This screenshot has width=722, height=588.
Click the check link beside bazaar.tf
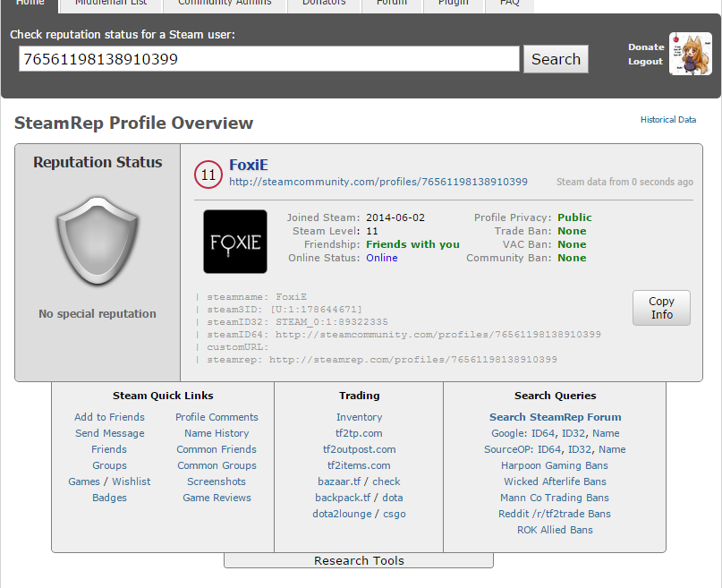click(x=386, y=481)
